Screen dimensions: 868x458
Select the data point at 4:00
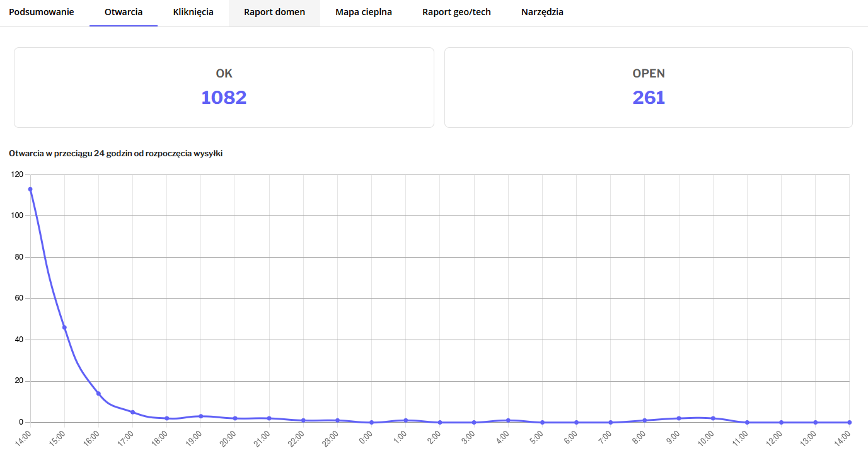(508, 420)
